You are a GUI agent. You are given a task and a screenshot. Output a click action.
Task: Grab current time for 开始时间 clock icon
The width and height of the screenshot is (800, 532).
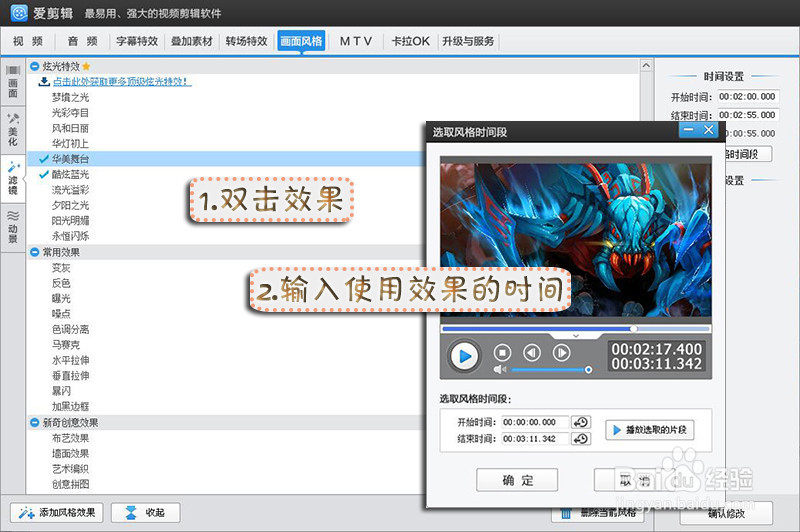coord(581,422)
